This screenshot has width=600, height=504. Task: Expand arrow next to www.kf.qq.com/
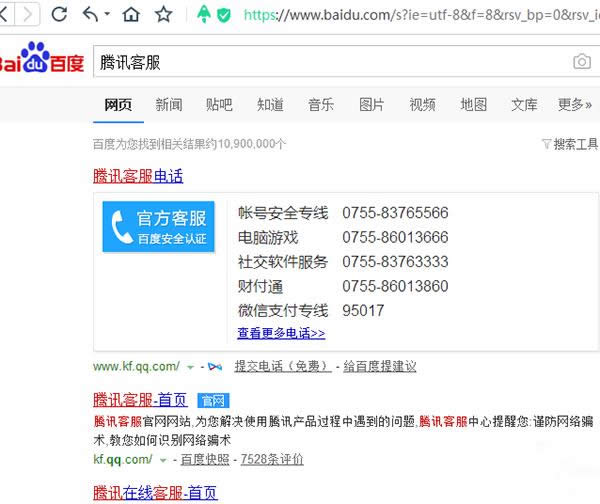pyautogui.click(x=190, y=367)
